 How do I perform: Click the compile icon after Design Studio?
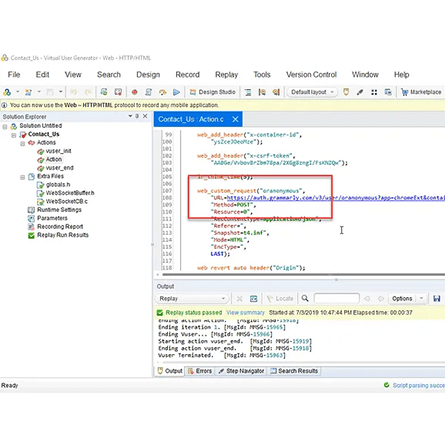tap(248, 92)
